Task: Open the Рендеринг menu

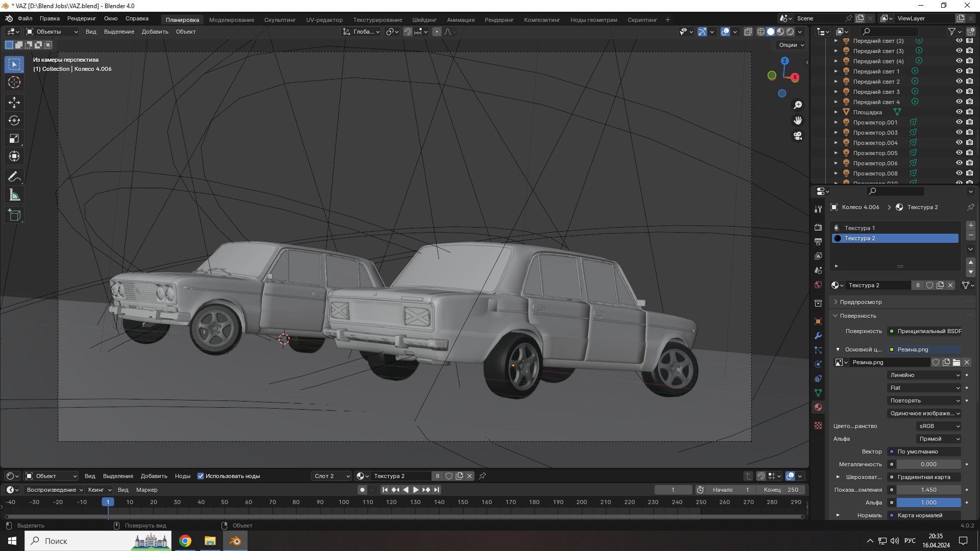Action: click(x=82, y=18)
